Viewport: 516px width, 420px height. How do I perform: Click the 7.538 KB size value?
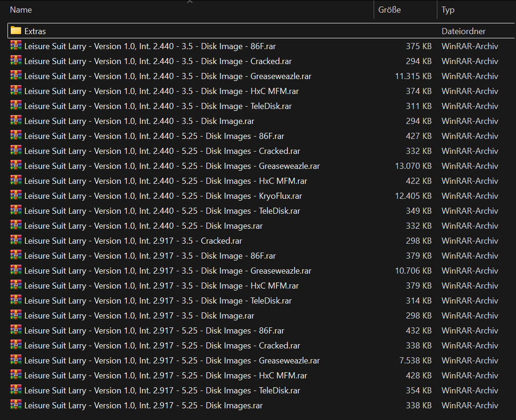tap(415, 361)
